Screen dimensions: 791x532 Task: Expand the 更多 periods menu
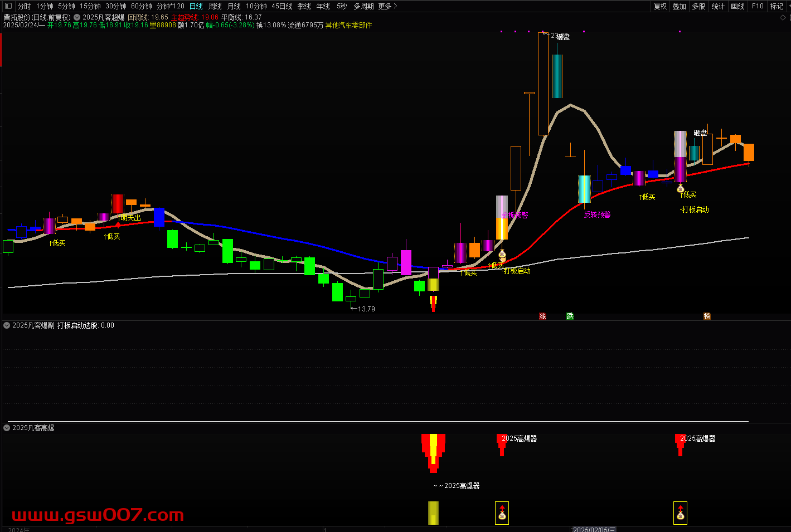(387, 6)
